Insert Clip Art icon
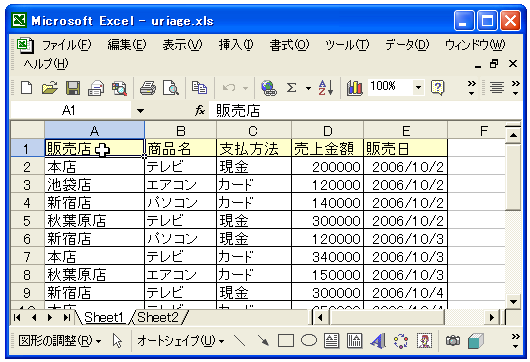 tap(424, 341)
